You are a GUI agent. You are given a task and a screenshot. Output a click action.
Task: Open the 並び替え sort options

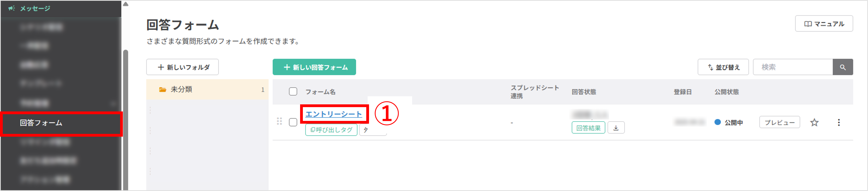click(723, 67)
